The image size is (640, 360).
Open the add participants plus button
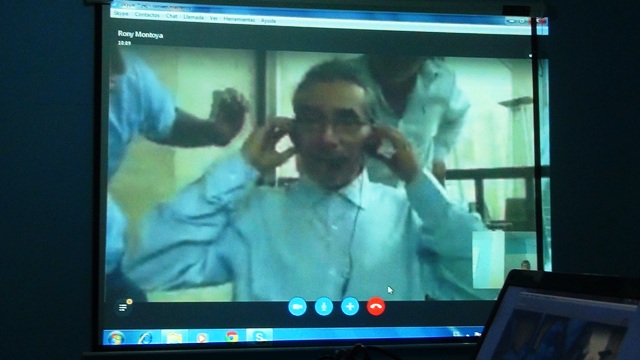350,307
